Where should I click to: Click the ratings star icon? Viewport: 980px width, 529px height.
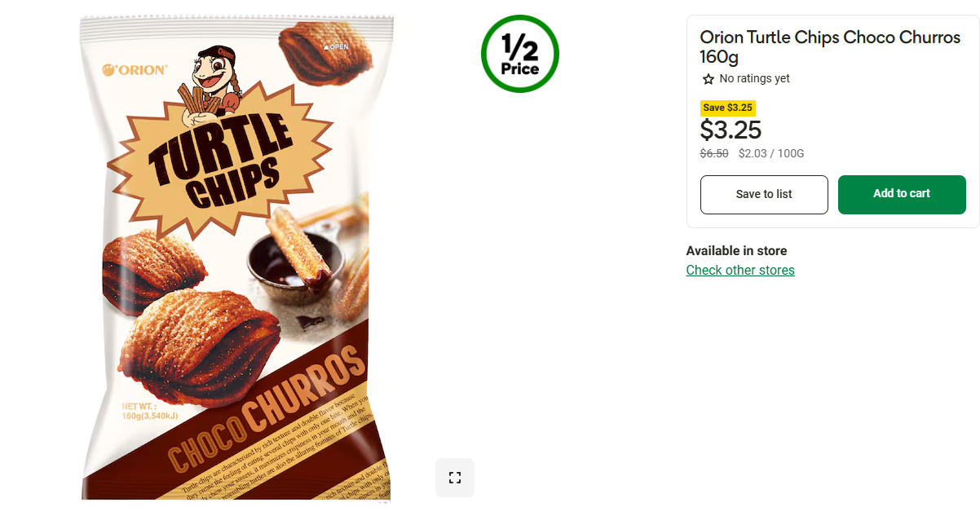[708, 79]
